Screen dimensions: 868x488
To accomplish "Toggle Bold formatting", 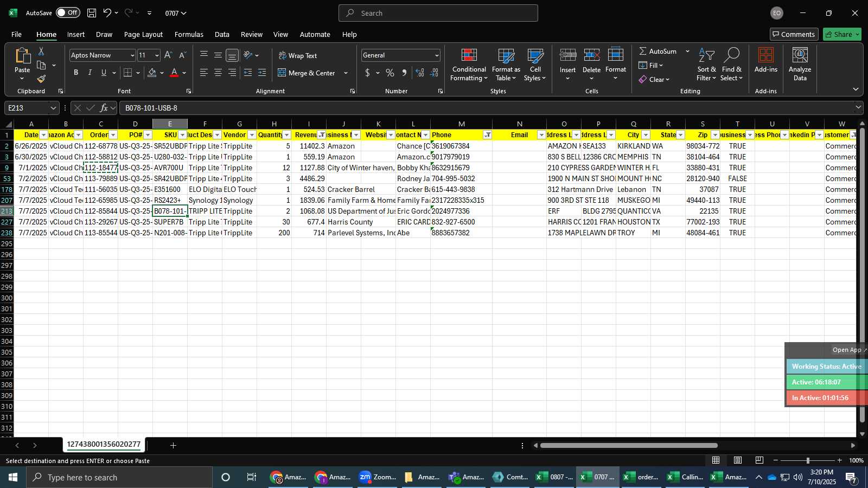I will pyautogui.click(x=76, y=73).
